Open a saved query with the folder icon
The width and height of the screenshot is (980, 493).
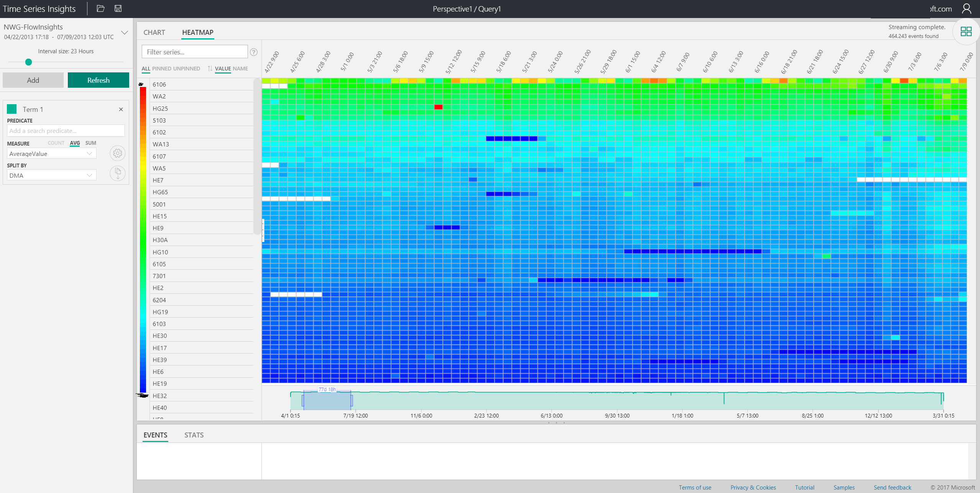coord(100,8)
